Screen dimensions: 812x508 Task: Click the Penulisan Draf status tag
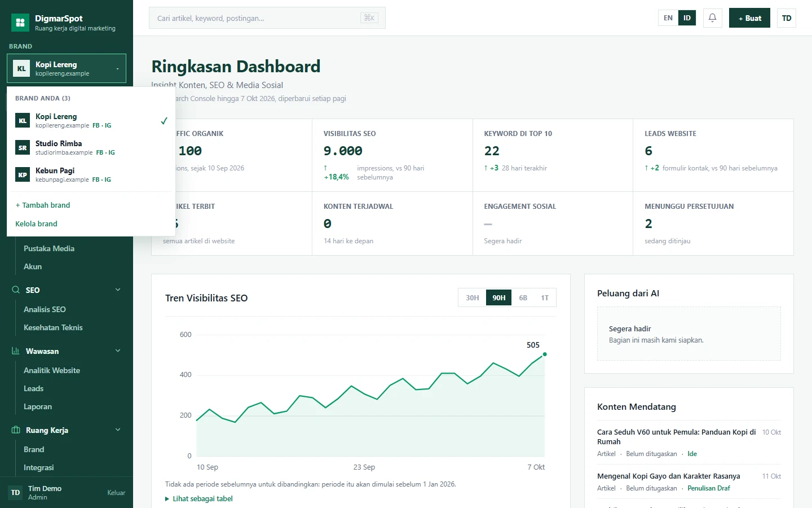coord(709,488)
